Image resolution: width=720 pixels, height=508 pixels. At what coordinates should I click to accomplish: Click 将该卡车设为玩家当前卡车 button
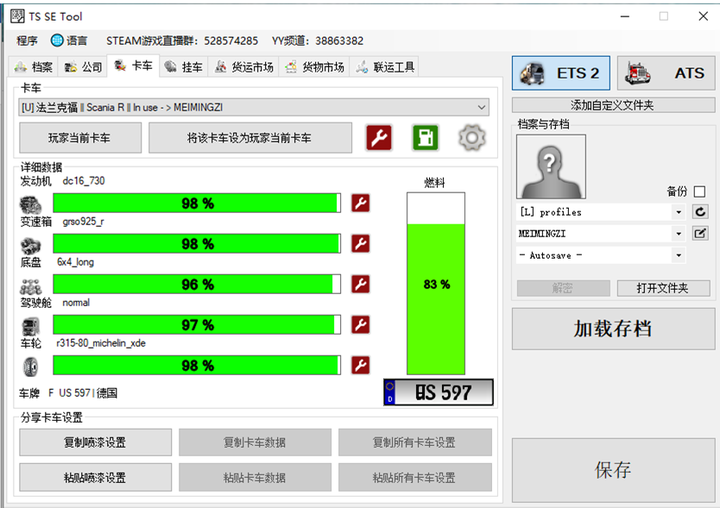250,137
